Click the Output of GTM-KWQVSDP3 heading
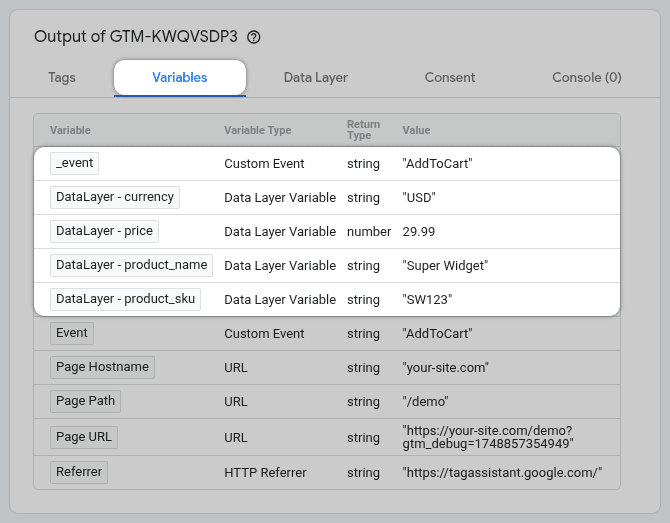Image resolution: width=670 pixels, height=523 pixels. [x=136, y=37]
